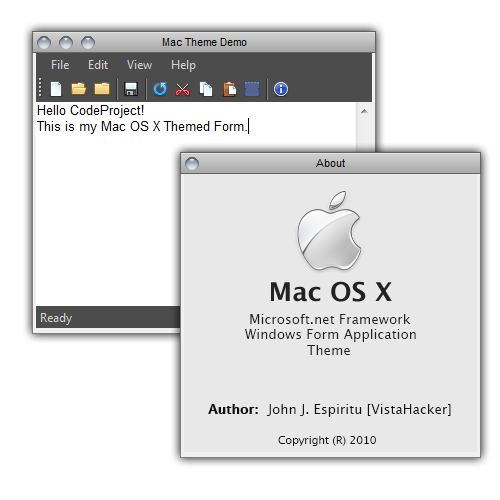Viewport: 500px width, 500px height.
Task: Click the scrollbar up arrow in text area
Action: point(364,111)
